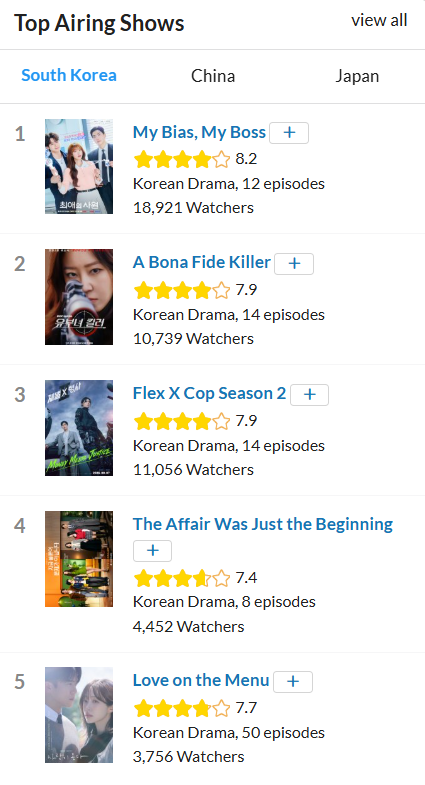
Task: Select the South Korea tab
Action: (69, 76)
